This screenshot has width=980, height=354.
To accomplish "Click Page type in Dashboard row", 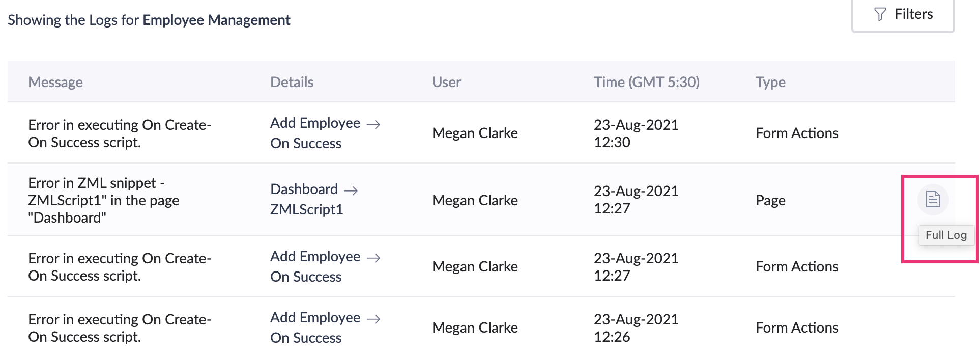I will pos(770,200).
